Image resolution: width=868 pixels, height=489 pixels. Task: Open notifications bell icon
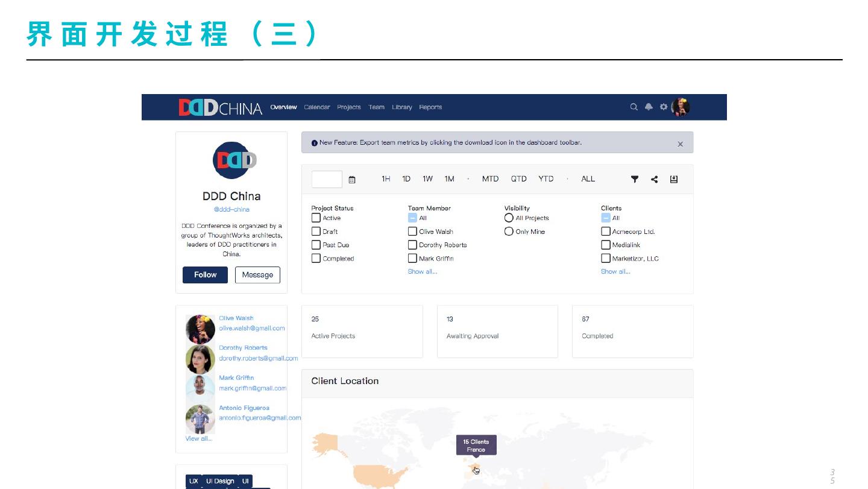[x=649, y=107]
